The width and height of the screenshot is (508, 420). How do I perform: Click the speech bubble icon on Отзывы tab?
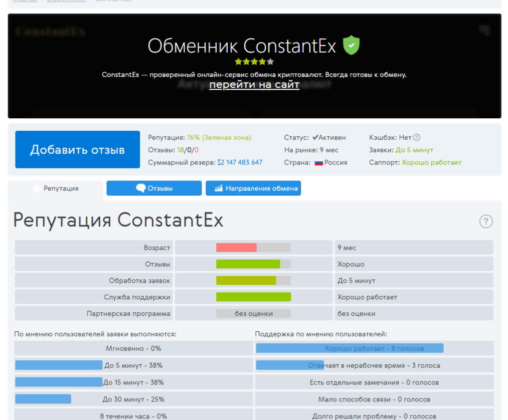tap(141, 188)
